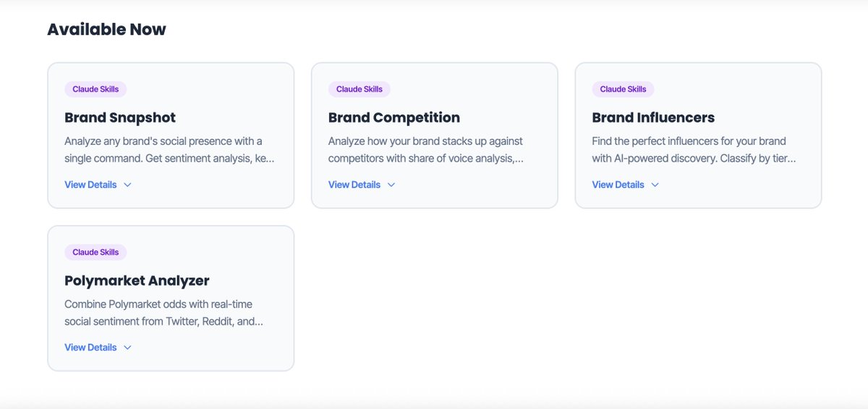
Task: Click the Brand Competition card title
Action: point(394,117)
